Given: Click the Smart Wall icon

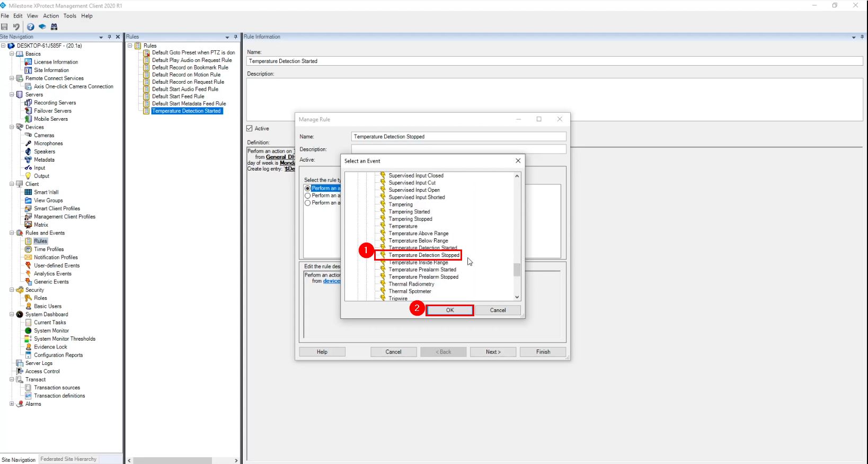Looking at the screenshot, I should 29,192.
